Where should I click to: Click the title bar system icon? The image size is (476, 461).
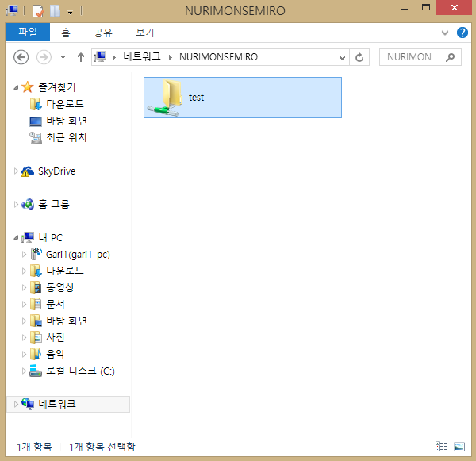click(x=12, y=10)
